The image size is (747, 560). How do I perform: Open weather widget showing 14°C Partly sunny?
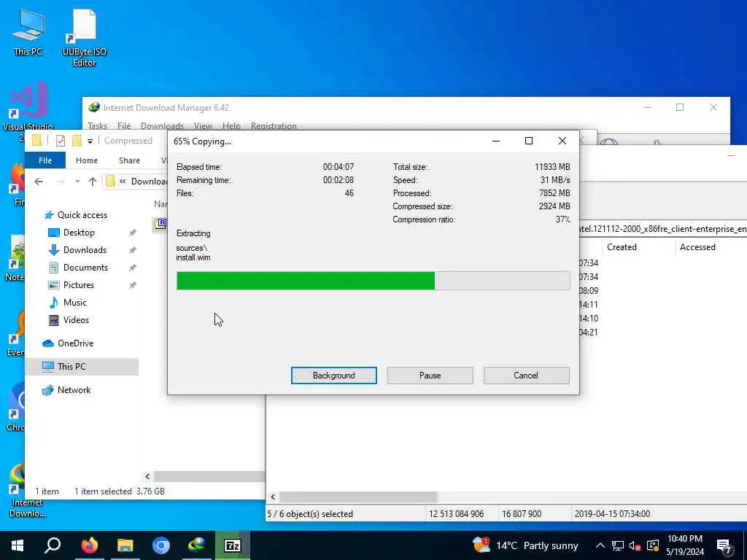(525, 545)
